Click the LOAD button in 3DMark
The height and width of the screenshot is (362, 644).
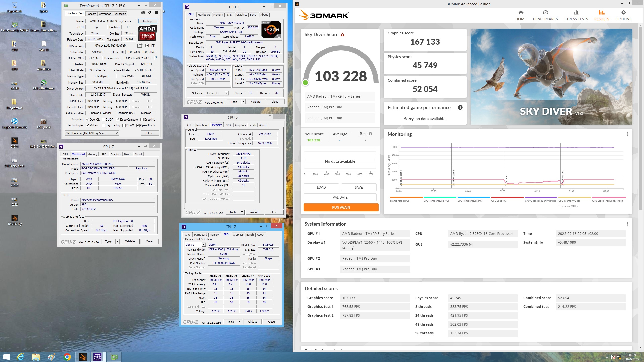[x=321, y=187]
